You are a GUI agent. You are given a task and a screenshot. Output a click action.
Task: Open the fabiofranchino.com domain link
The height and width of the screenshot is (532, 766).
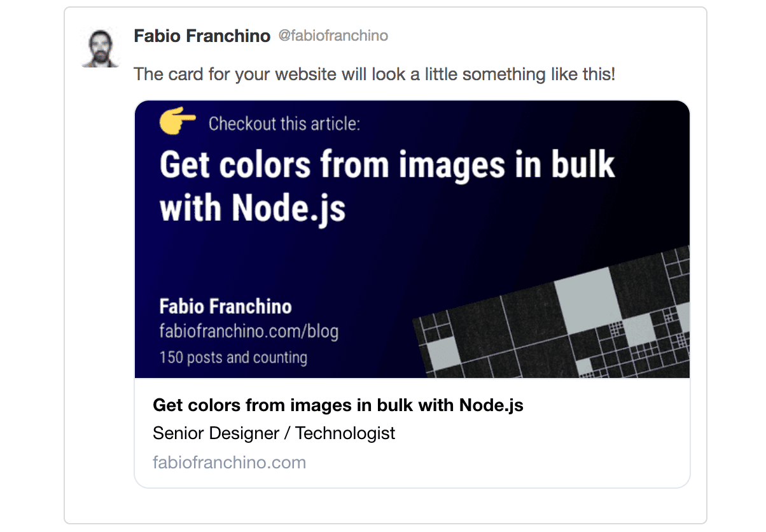tap(230, 462)
